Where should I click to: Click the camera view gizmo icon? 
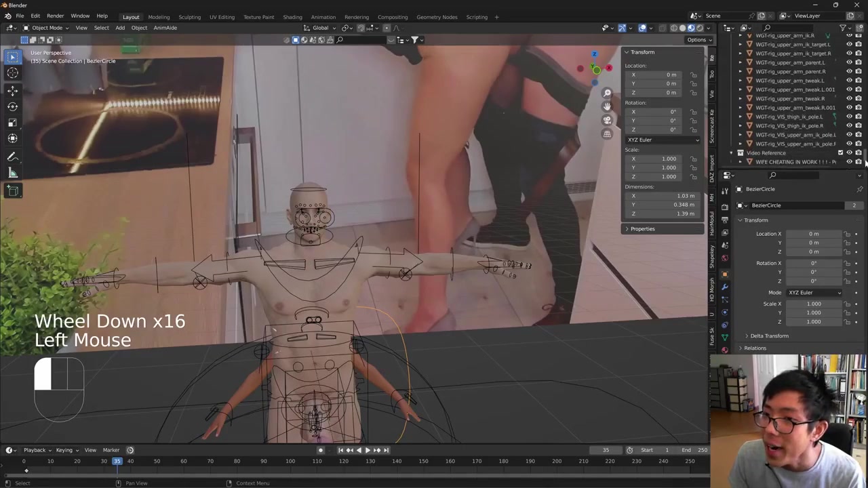[x=607, y=120]
